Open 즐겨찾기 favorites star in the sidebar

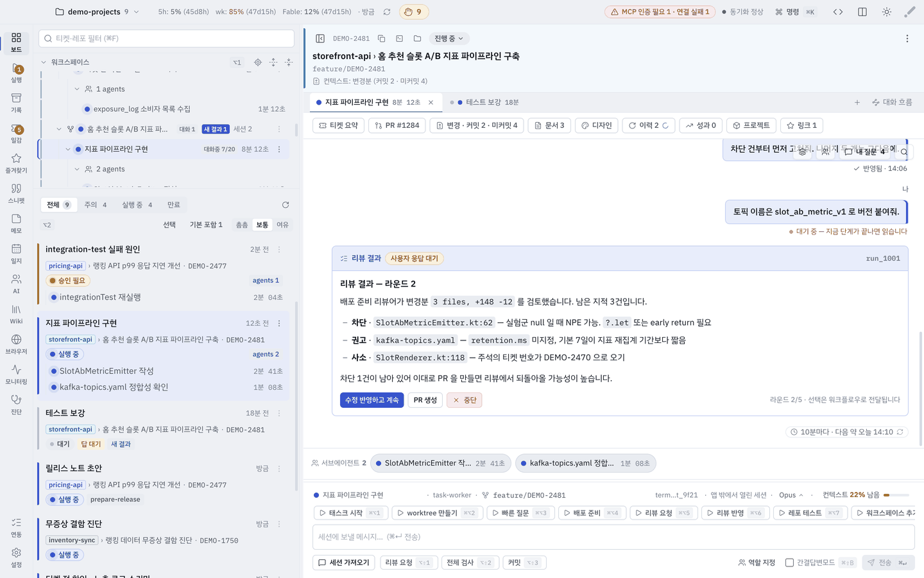coord(16,163)
